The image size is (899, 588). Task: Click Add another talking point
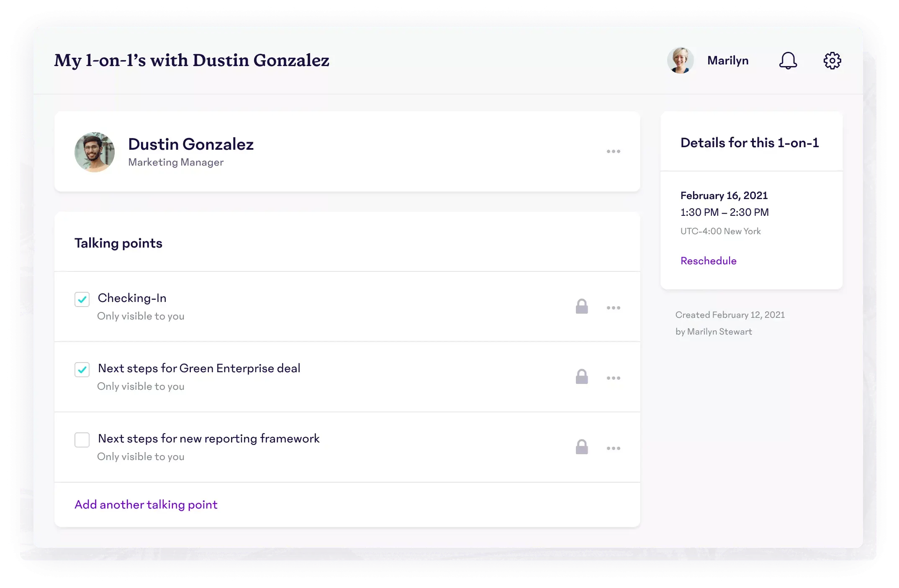(x=146, y=505)
